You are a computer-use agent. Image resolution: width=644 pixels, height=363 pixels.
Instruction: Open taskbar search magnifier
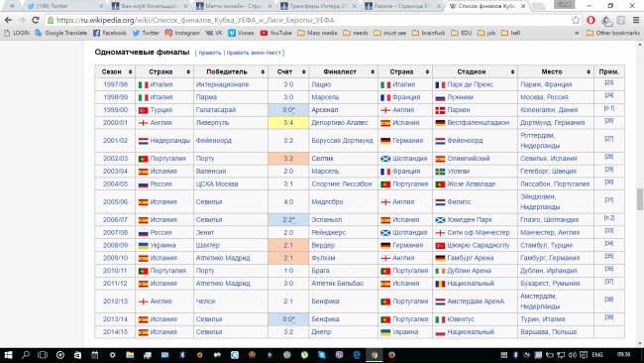pyautogui.click(x=26, y=355)
